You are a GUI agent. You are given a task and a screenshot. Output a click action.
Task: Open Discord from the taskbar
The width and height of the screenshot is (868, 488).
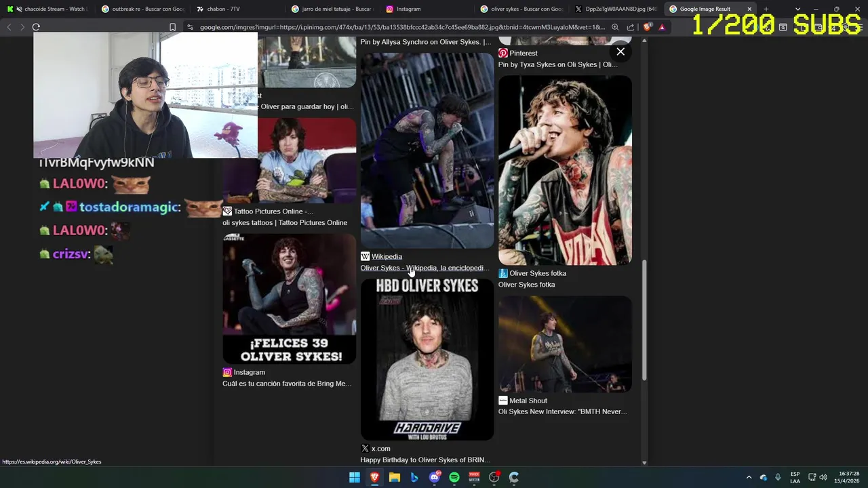[x=435, y=477]
